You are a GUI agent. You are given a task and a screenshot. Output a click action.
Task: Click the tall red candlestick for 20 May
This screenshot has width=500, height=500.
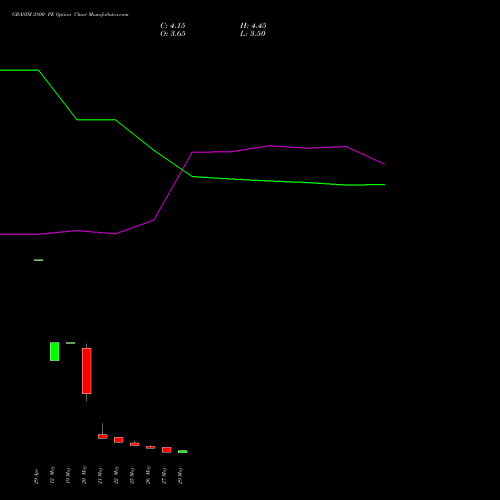pyautogui.click(x=87, y=371)
